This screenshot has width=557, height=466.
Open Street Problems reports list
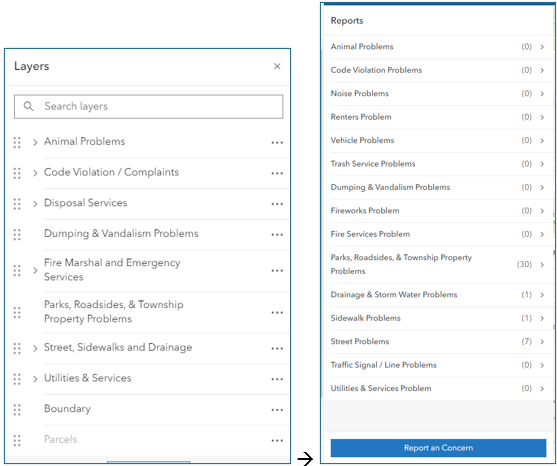pos(438,342)
